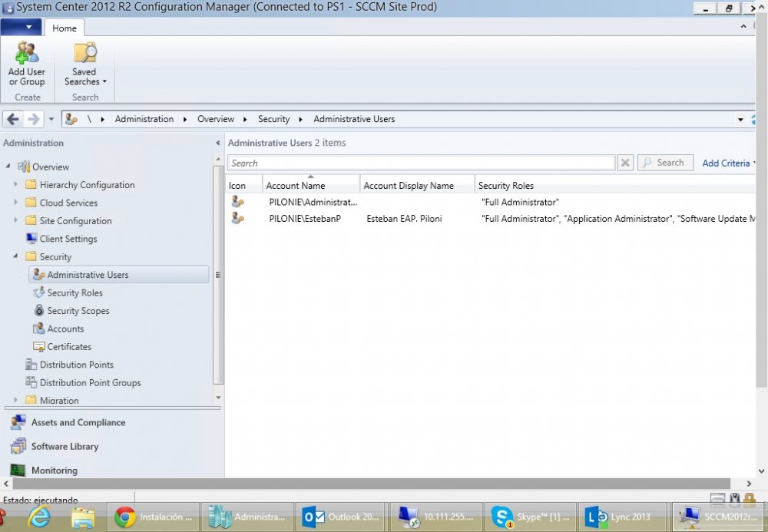
Task: Click Administrative Users in the breadcrumb
Action: 354,119
